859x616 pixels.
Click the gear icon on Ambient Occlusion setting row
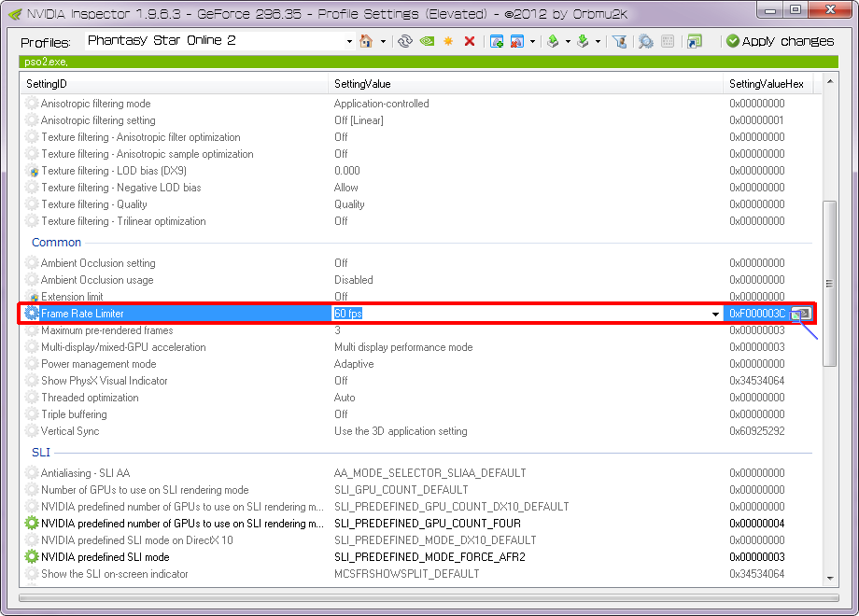32,263
